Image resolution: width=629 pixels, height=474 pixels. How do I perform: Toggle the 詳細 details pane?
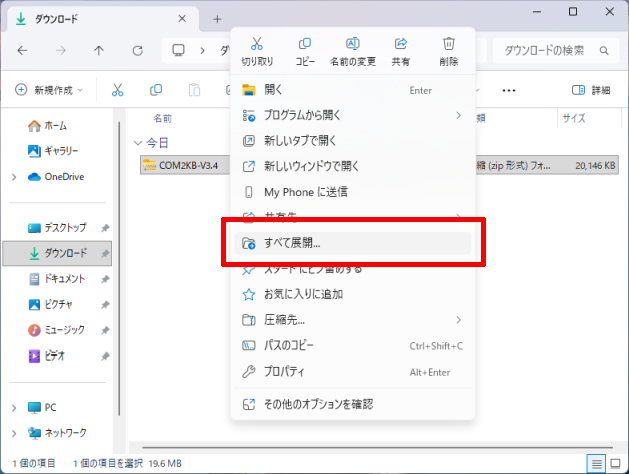(590, 90)
